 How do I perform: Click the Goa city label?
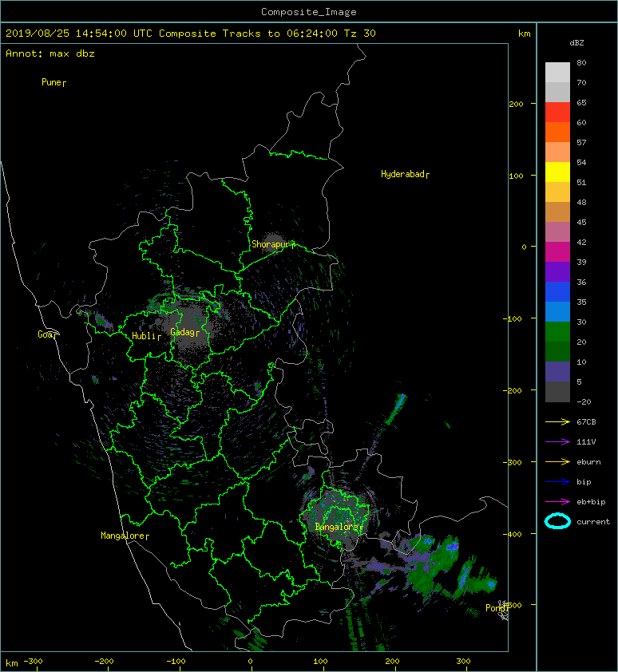(x=46, y=334)
